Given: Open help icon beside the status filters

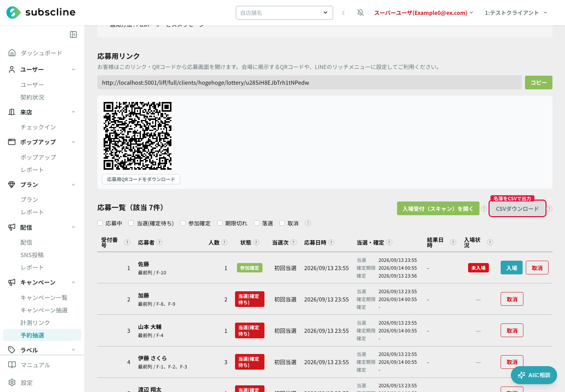Looking at the screenshot, I should click(308, 223).
